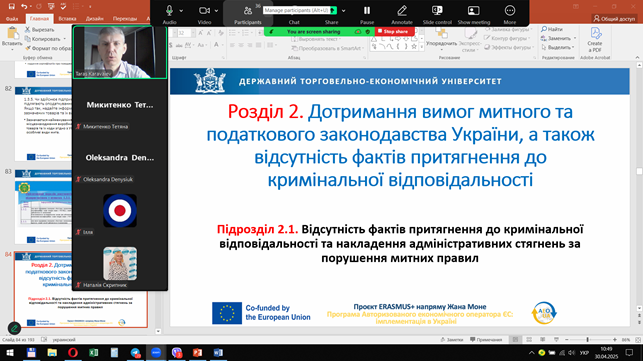Open Zoom More options menu

510,14
